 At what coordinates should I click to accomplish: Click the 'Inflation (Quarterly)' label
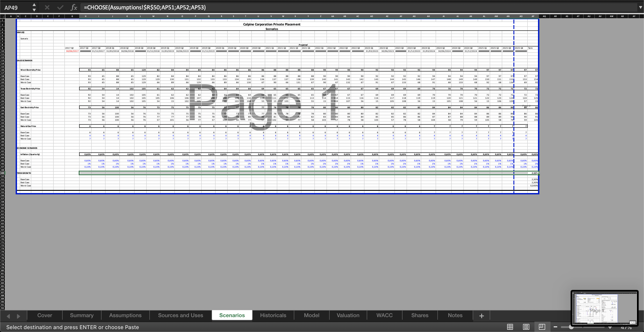30,154
